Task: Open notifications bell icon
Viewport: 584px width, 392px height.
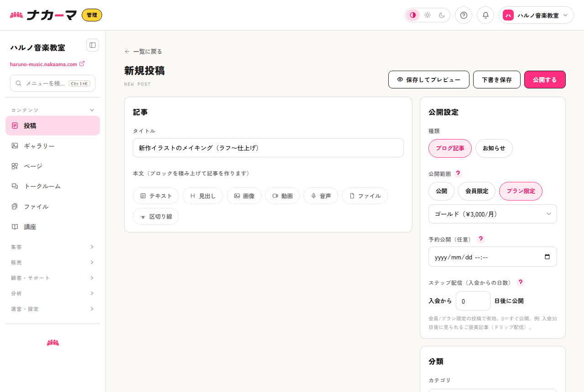Action: click(x=485, y=15)
